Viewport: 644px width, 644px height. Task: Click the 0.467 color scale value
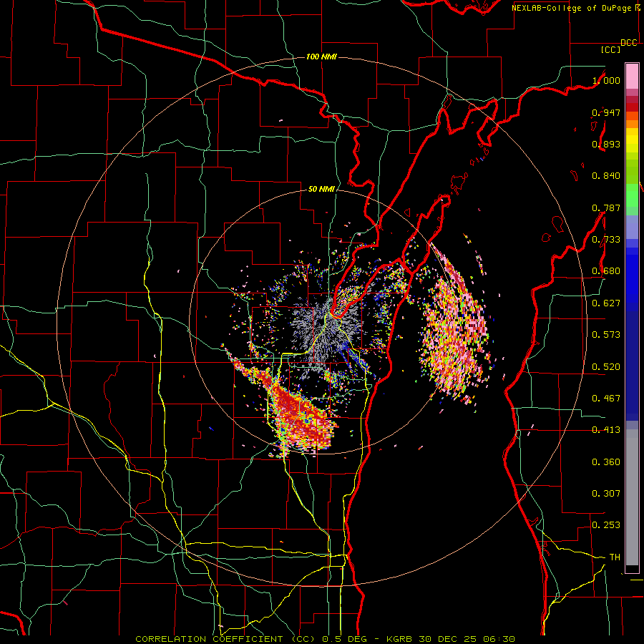pyautogui.click(x=606, y=399)
